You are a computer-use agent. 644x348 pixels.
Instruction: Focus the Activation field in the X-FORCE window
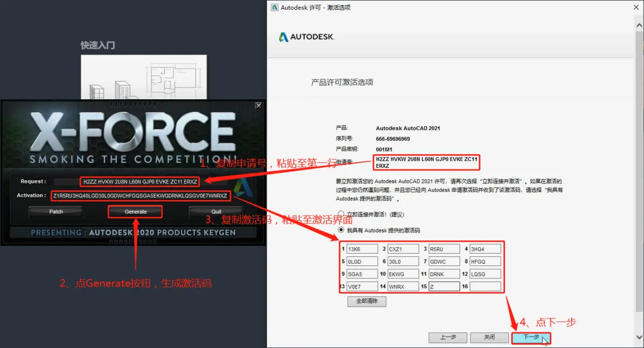coord(140,196)
